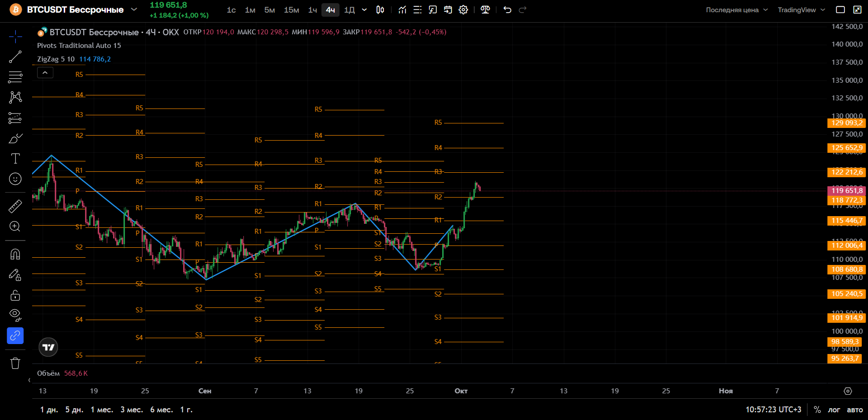Select the ruler measure tool
Viewport: 868px width, 420px height.
coord(15,206)
